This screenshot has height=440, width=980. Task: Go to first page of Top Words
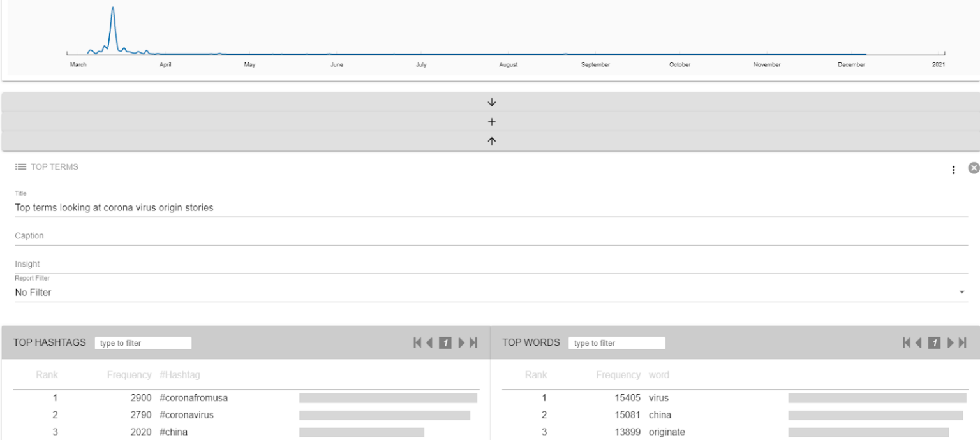coord(907,342)
